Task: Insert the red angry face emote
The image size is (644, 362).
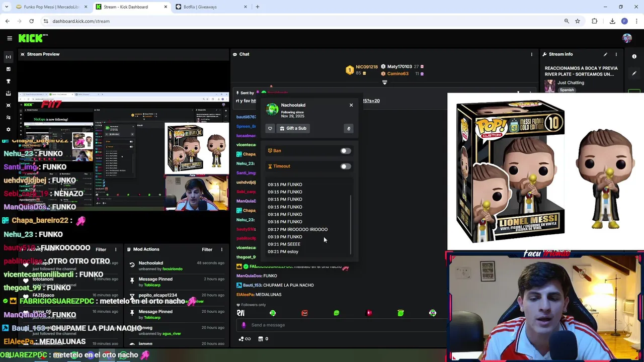Action: [304, 313]
